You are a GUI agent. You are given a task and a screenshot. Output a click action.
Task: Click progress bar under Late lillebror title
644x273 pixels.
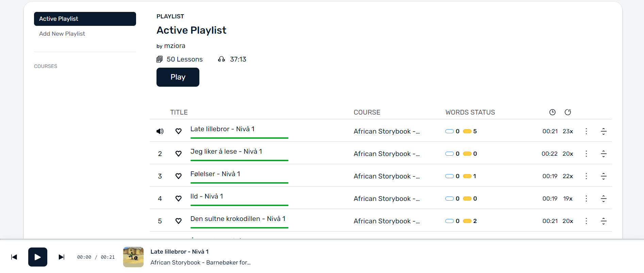pos(240,138)
